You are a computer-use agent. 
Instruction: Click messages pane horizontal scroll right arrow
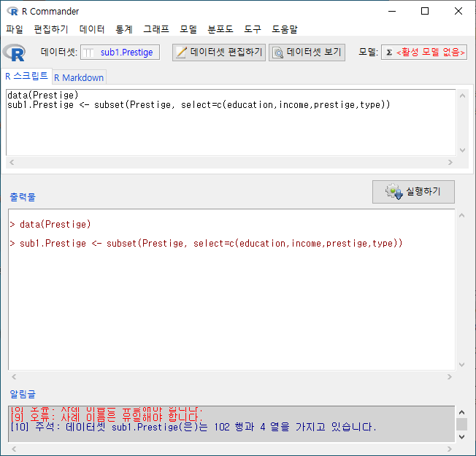[x=450, y=449]
